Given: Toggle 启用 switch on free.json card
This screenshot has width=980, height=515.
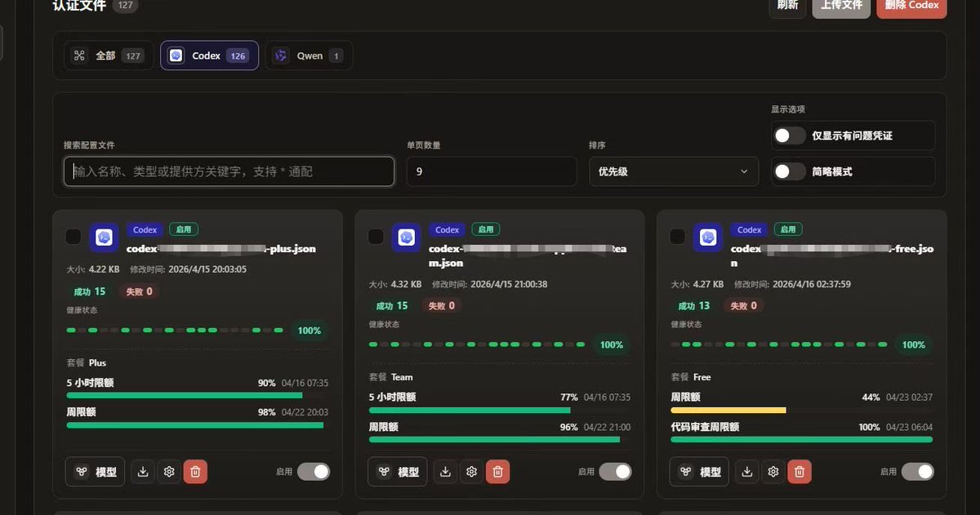Looking at the screenshot, I should coord(918,472).
